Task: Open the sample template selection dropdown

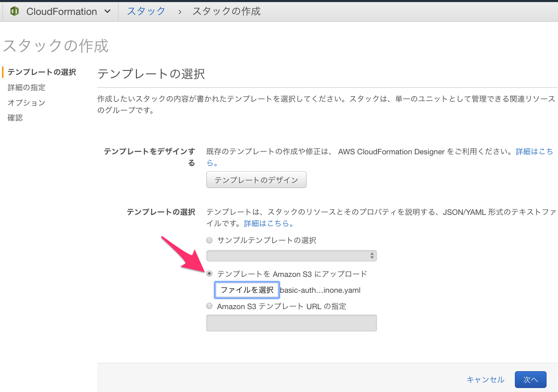Action: (291, 256)
